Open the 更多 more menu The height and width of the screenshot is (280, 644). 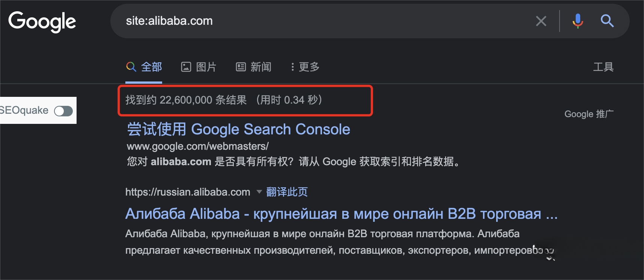click(305, 67)
